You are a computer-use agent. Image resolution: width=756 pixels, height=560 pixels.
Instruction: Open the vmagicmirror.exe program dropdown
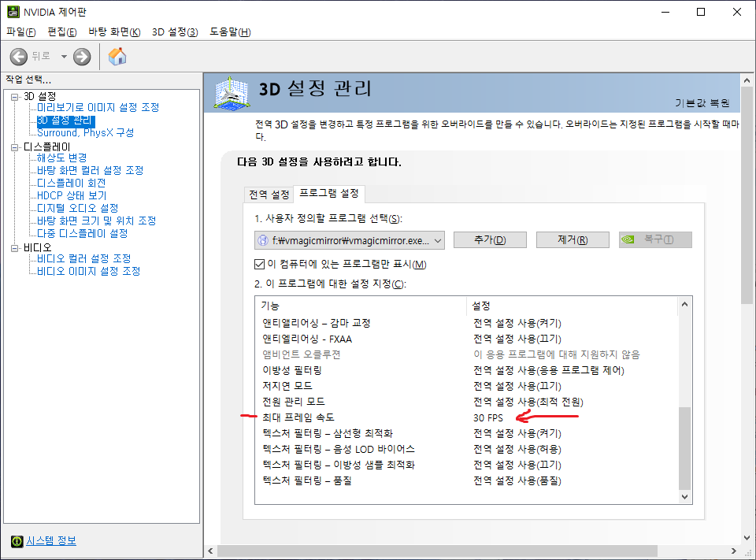[350, 240]
